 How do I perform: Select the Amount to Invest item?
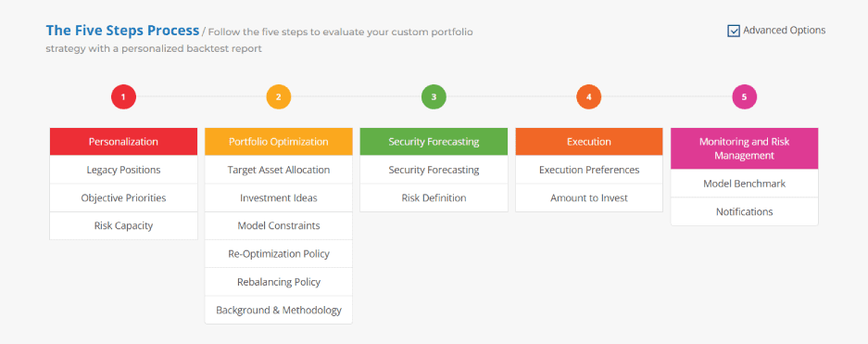[589, 197]
